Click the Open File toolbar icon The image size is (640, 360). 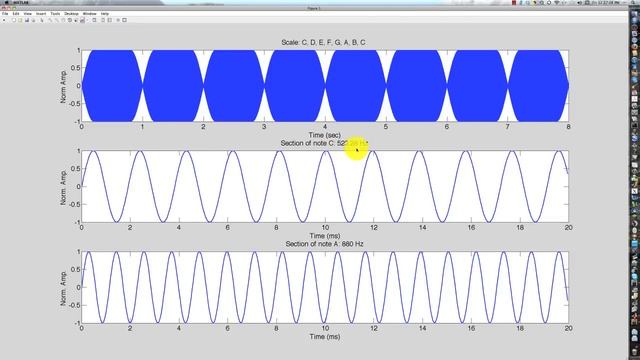click(x=20, y=20)
